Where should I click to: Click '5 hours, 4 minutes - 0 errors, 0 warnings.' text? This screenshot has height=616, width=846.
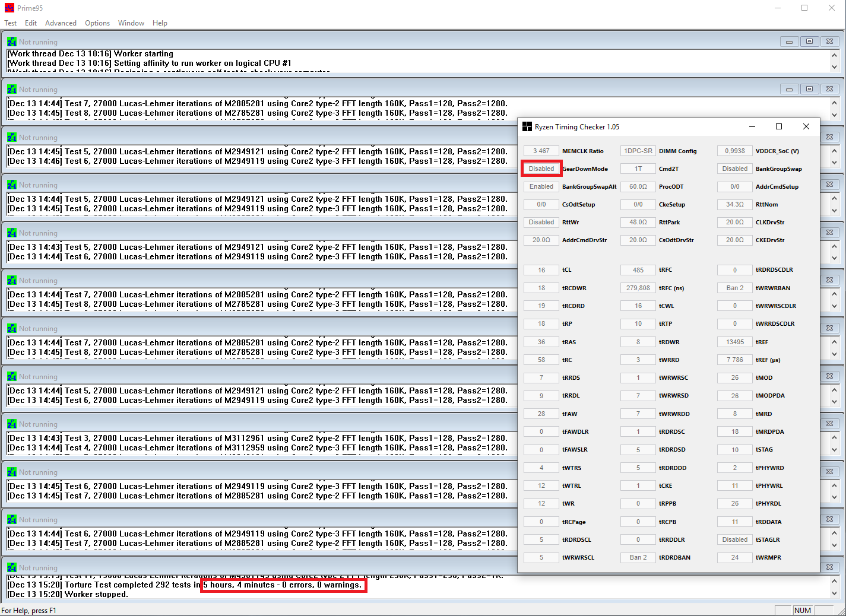tap(283, 585)
